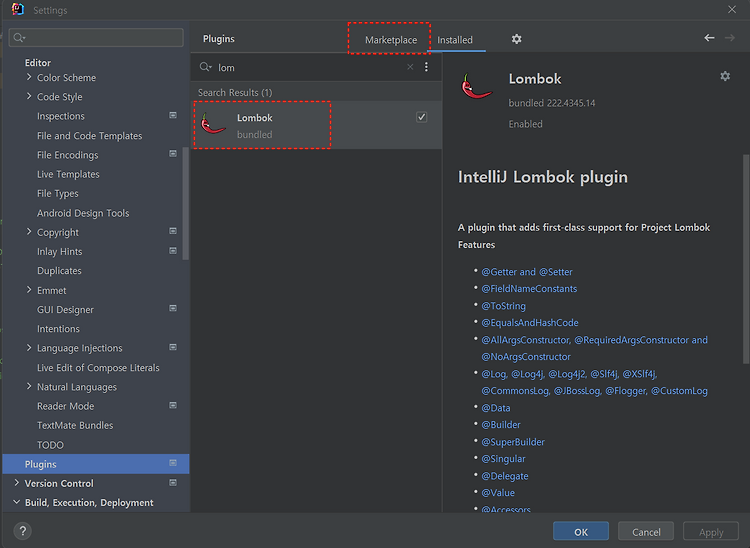Click project-level icon next to Copyright

(x=173, y=231)
